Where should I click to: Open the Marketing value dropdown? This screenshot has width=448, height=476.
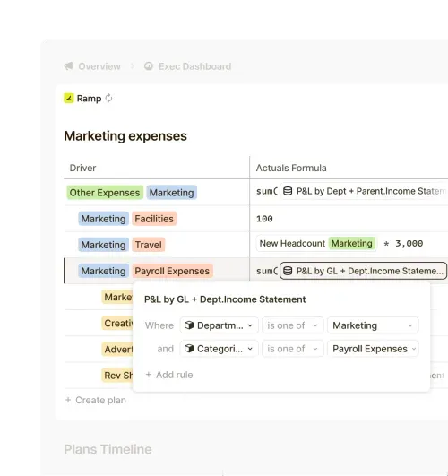pos(373,325)
